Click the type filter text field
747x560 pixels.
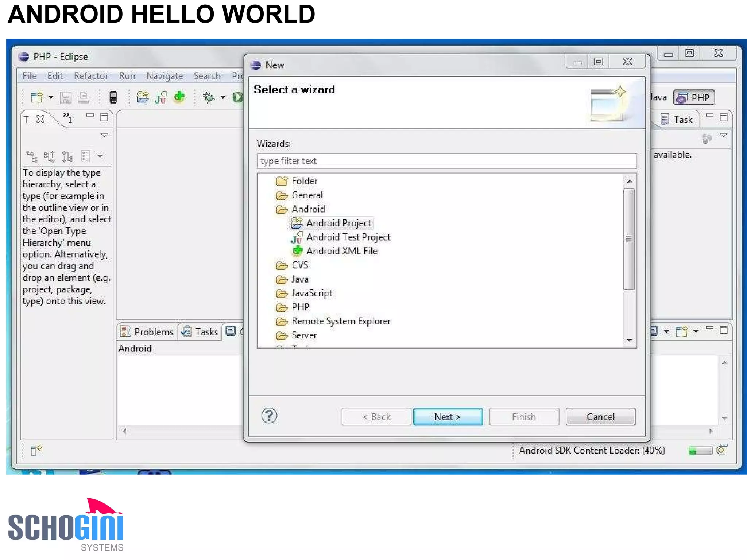tap(447, 161)
